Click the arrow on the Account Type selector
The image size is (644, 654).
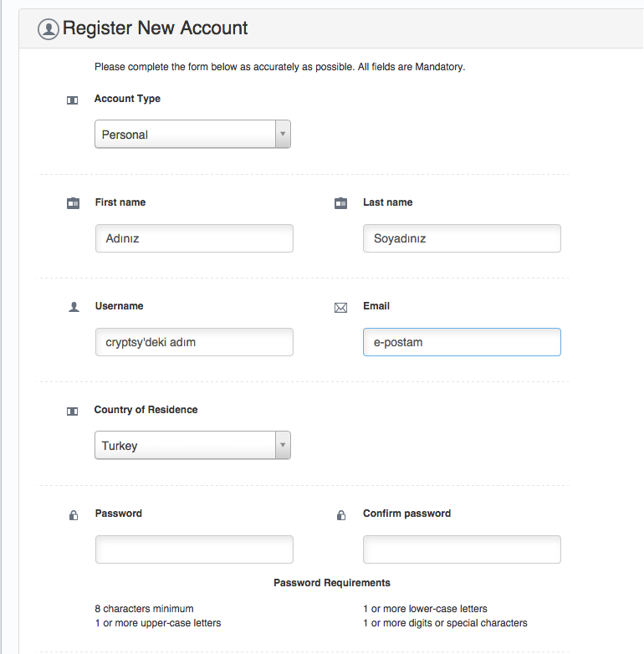(x=283, y=135)
